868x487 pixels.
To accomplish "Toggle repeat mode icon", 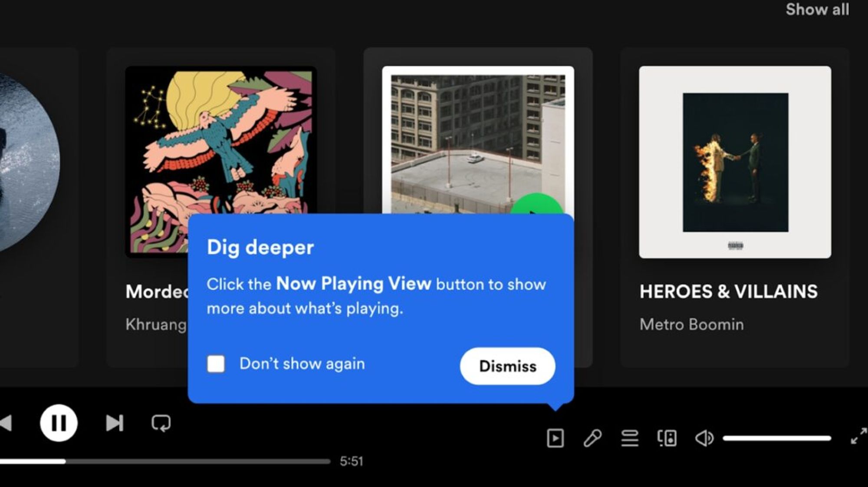I will (161, 423).
